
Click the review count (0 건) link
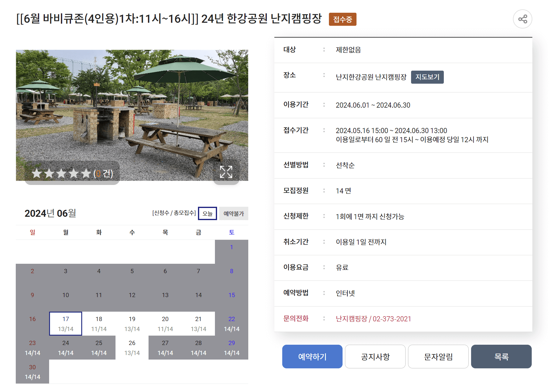pyautogui.click(x=103, y=174)
